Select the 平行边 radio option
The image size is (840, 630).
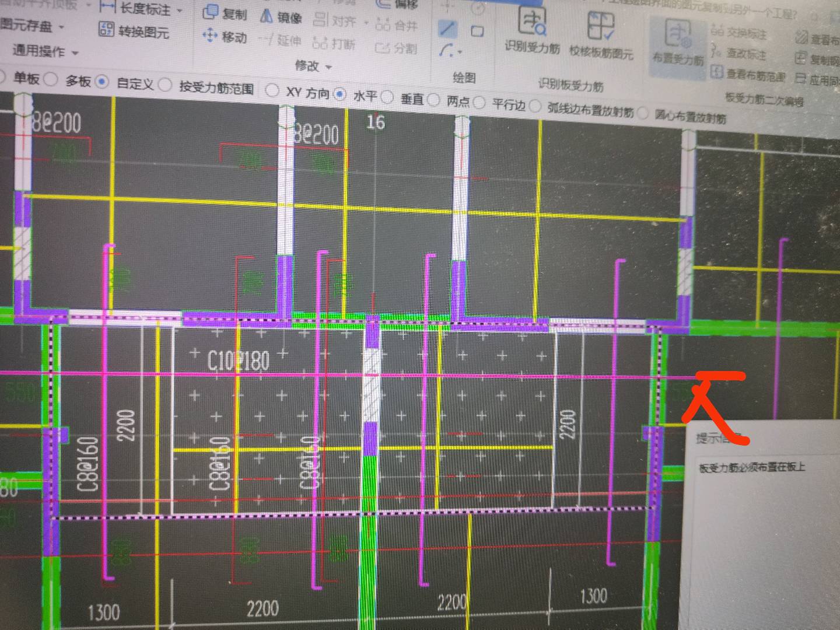point(480,103)
